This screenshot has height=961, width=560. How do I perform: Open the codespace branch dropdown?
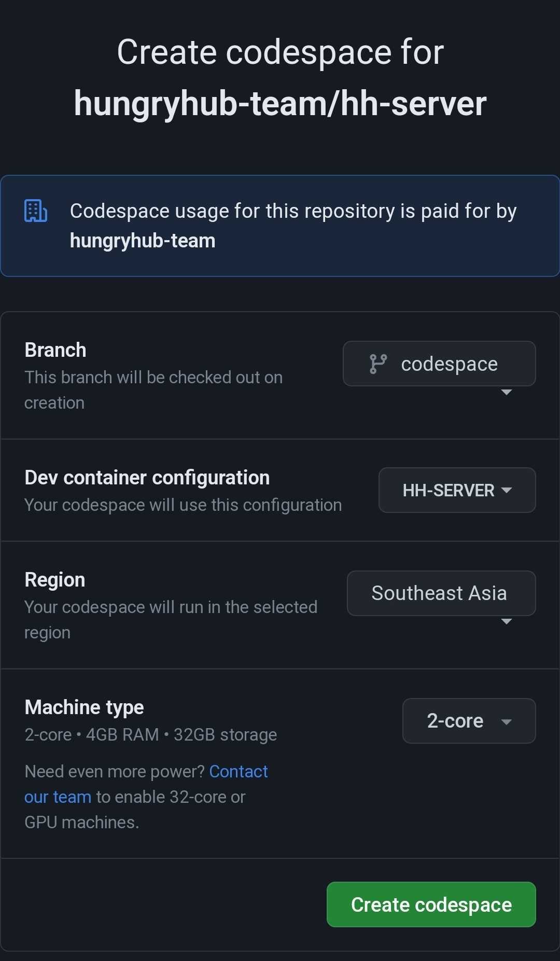(439, 364)
